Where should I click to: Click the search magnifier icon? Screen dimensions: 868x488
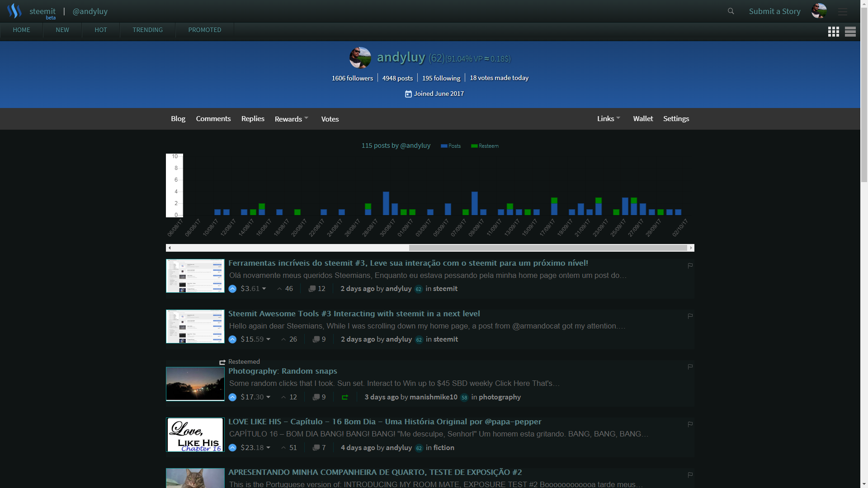tap(731, 11)
